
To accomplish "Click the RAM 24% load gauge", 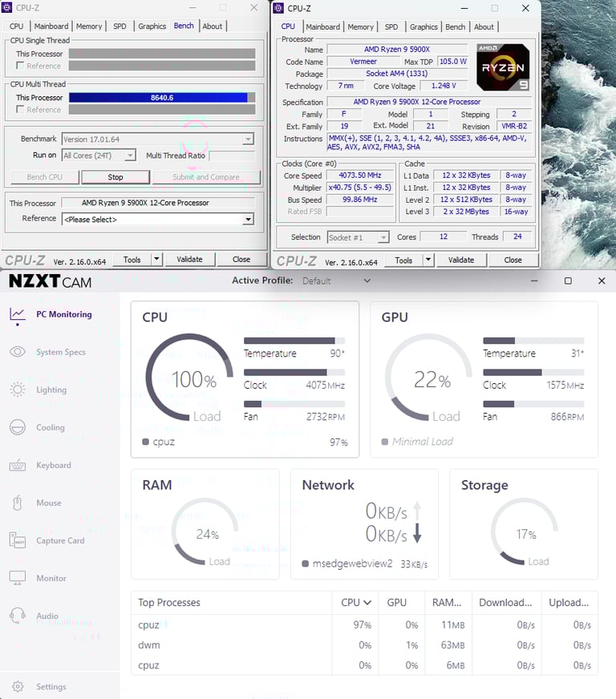I will pyautogui.click(x=205, y=531).
